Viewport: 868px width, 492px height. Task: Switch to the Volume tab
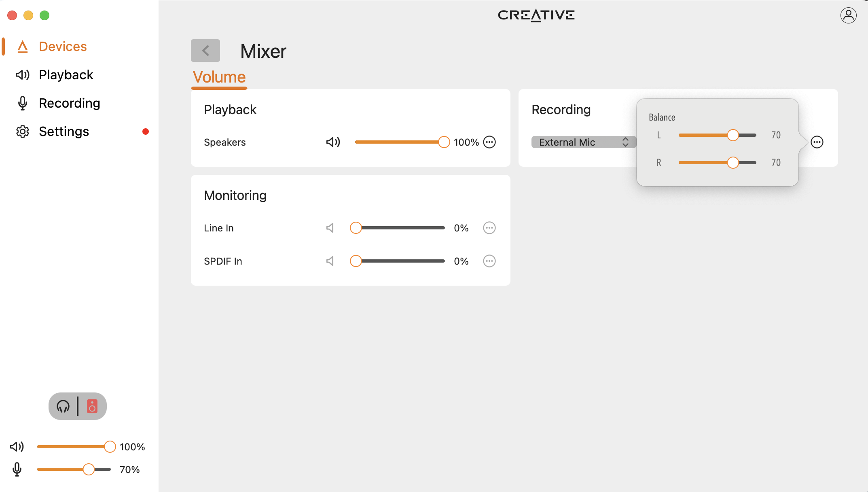click(219, 77)
